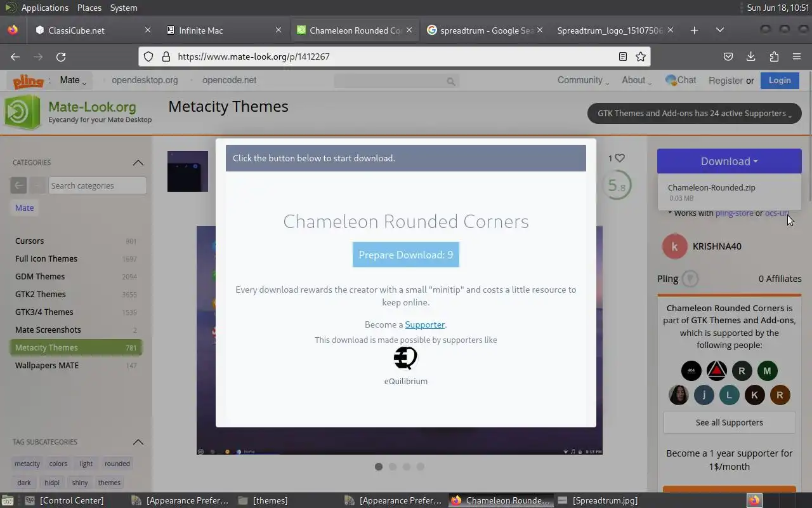Collapse the Categories section
812x508 pixels.
tap(138, 163)
